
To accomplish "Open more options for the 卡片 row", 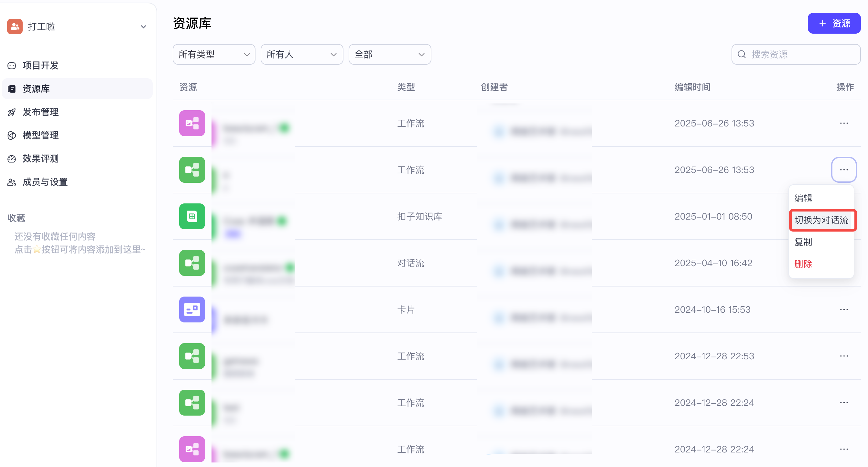I will [844, 309].
